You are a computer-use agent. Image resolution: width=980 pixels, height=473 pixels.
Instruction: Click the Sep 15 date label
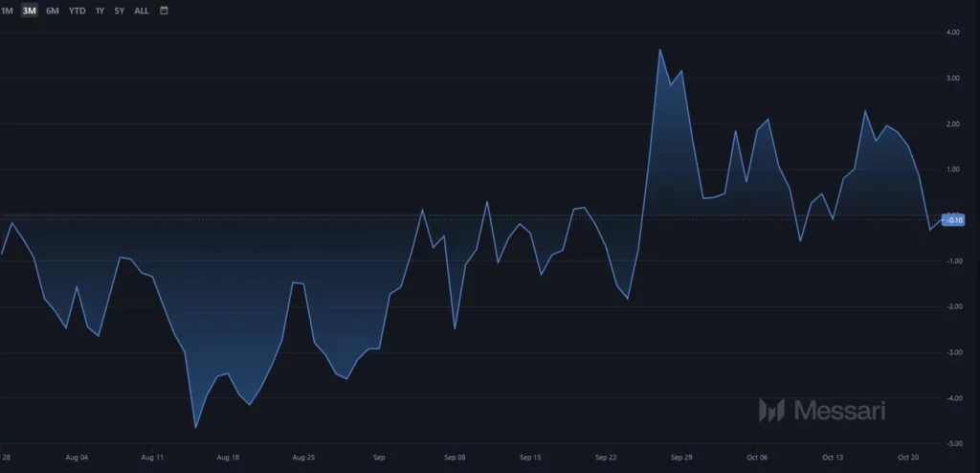pyautogui.click(x=530, y=458)
